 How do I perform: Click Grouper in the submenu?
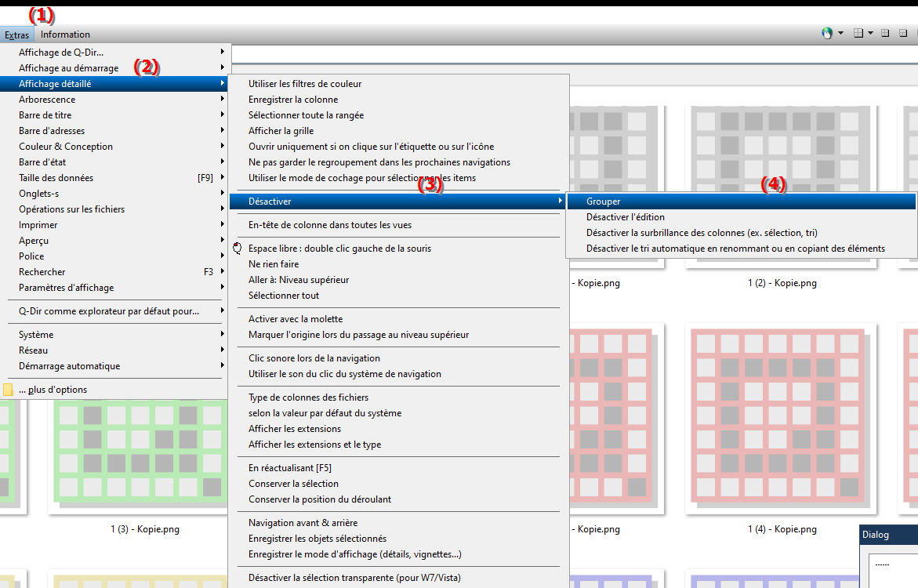[742, 201]
